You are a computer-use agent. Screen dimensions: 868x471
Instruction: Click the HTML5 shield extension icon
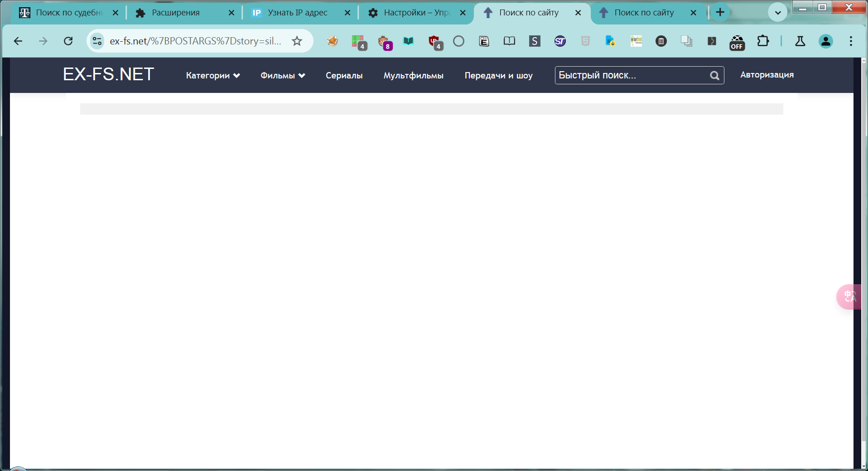tap(585, 41)
